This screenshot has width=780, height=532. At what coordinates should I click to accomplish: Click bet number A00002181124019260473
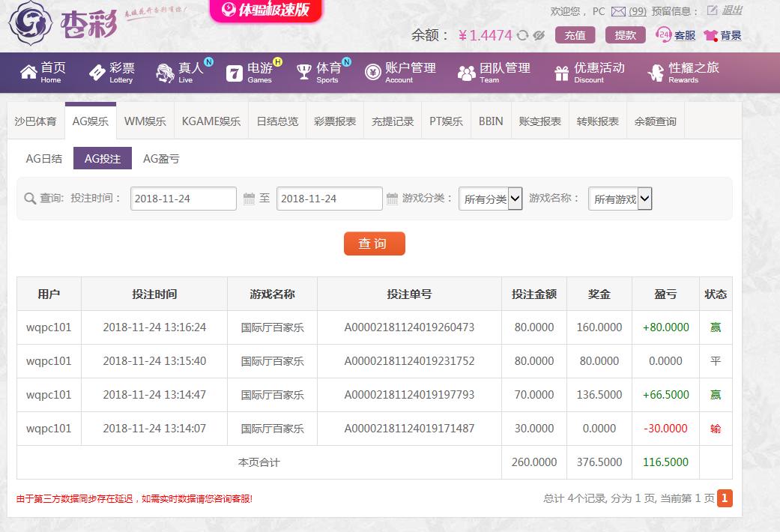(x=409, y=327)
